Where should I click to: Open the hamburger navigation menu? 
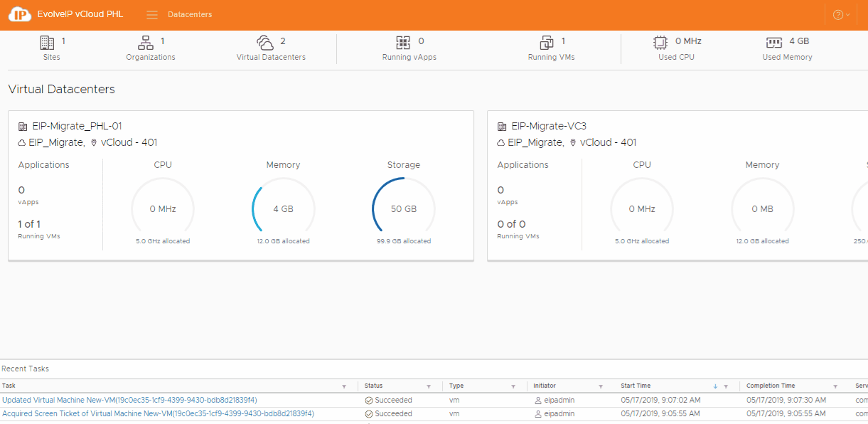pyautogui.click(x=152, y=15)
